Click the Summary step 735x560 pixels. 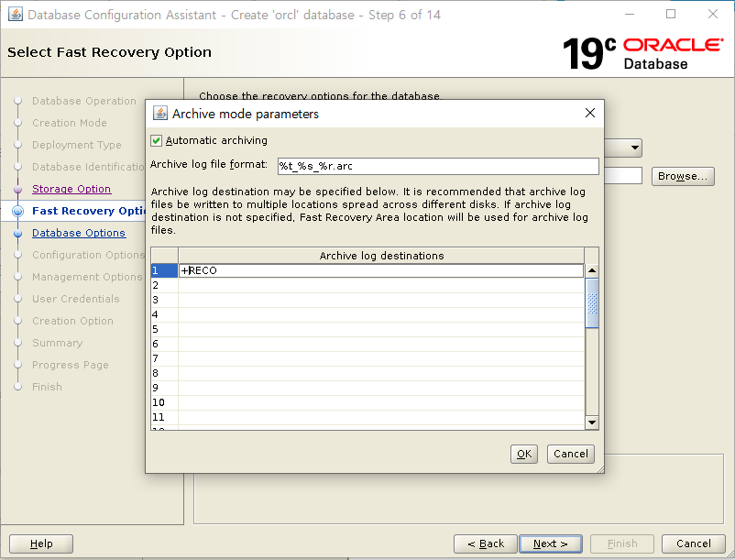[x=57, y=343]
